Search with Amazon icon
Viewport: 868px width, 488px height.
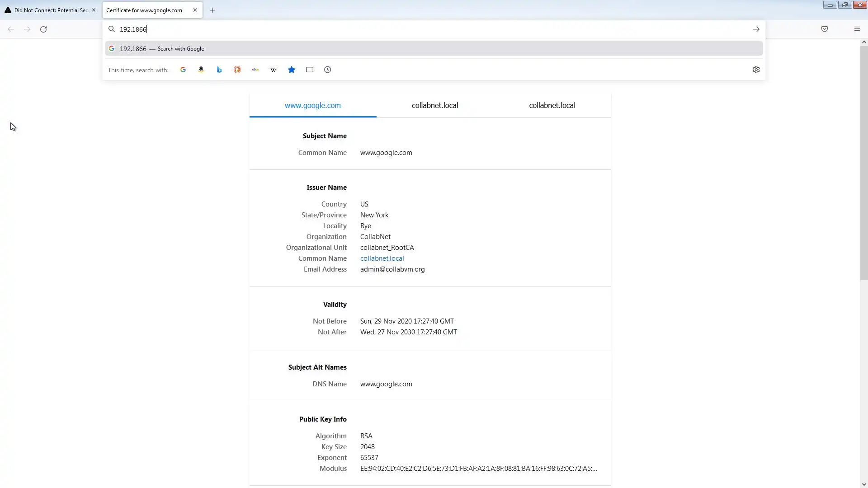click(x=201, y=70)
